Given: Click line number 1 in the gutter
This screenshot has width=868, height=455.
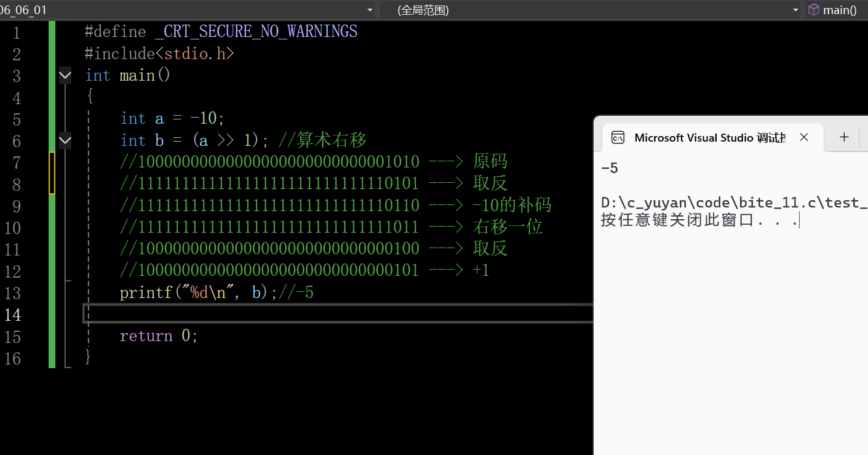Looking at the screenshot, I should point(15,33).
